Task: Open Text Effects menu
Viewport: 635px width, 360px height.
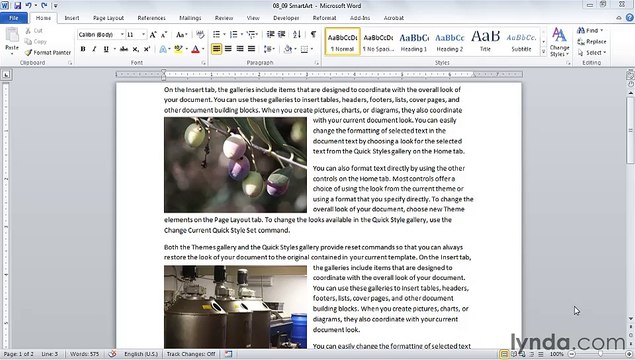Action: tap(163, 49)
